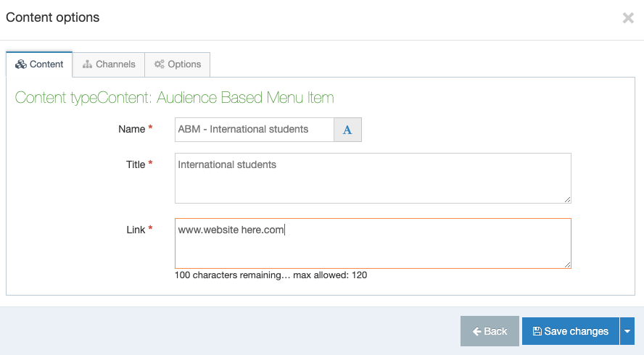Viewport: 644px width, 355px height.
Task: Click the left arrow icon on Back
Action: [x=477, y=331]
